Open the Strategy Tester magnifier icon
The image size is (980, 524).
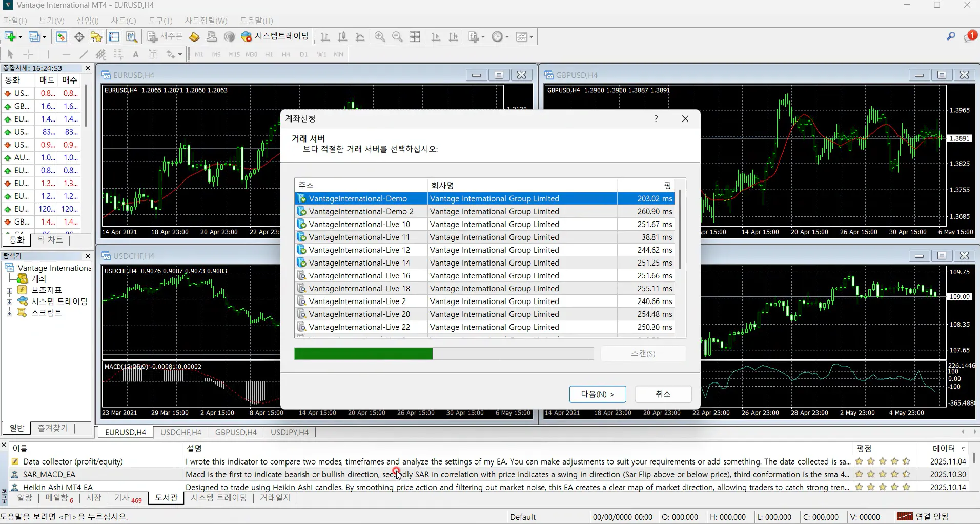pos(132,36)
